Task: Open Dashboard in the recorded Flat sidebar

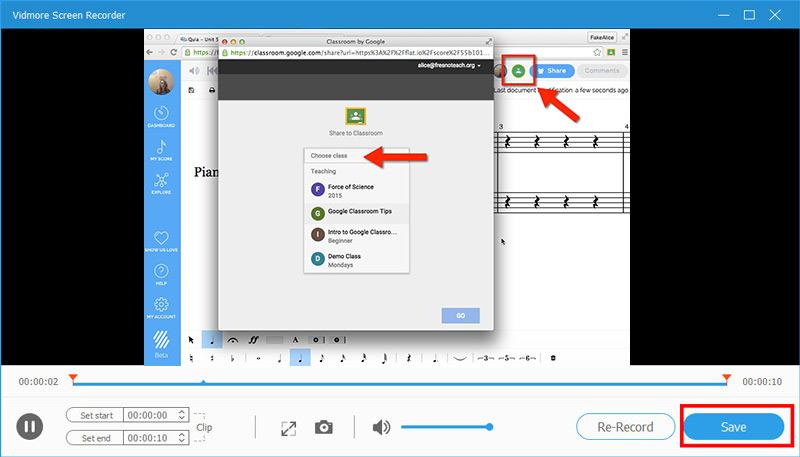Action: pyautogui.click(x=161, y=117)
